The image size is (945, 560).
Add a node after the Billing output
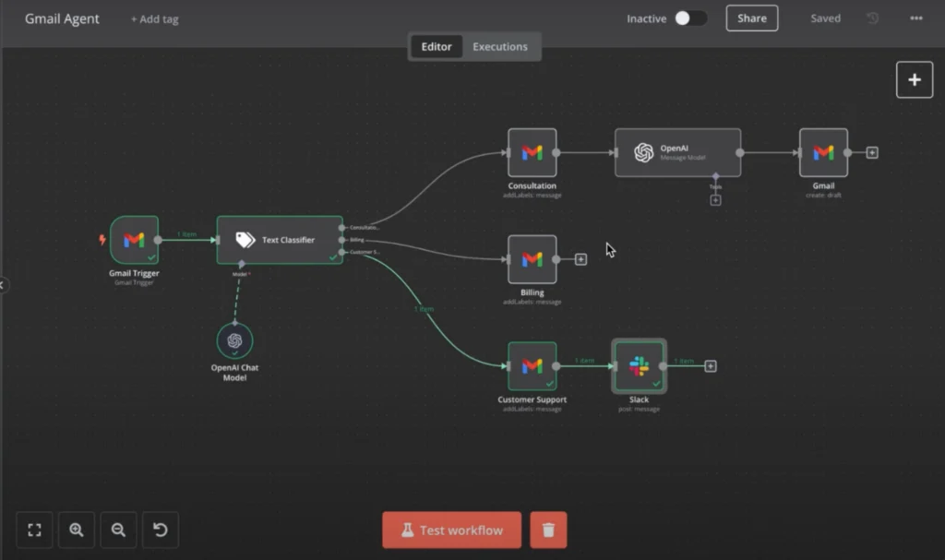580,259
